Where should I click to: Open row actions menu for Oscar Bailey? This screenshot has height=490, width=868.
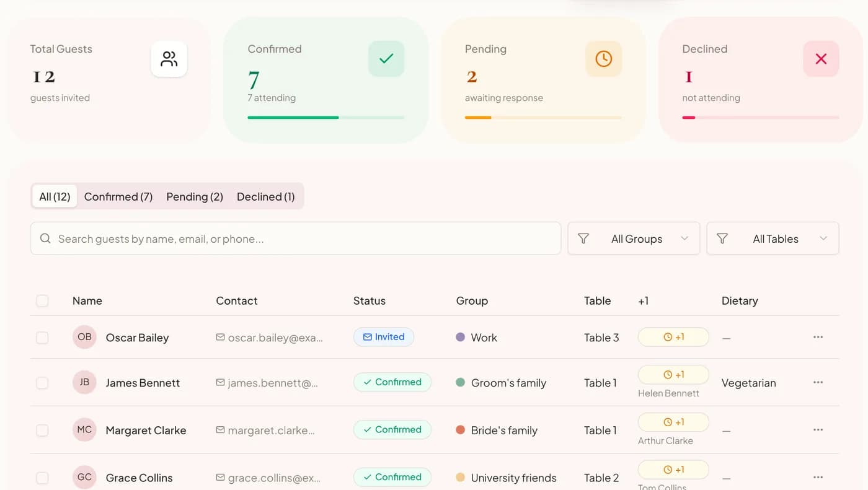pyautogui.click(x=818, y=337)
